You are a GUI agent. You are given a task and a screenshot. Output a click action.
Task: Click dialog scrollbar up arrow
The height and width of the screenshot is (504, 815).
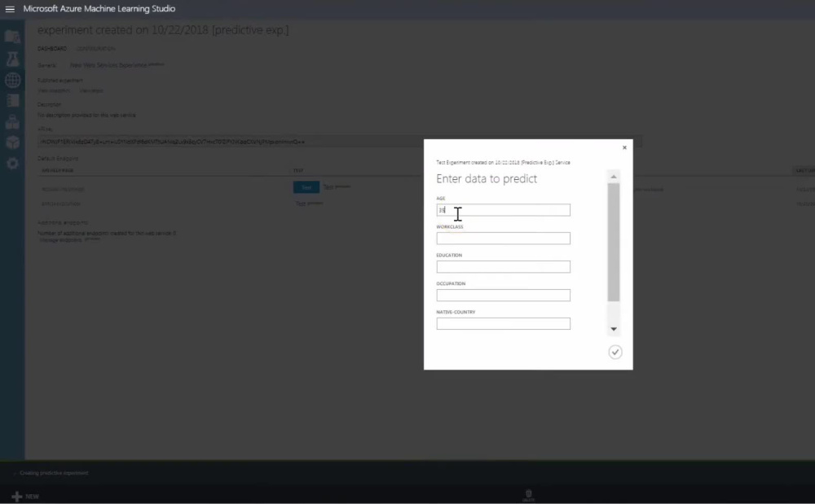(x=614, y=177)
